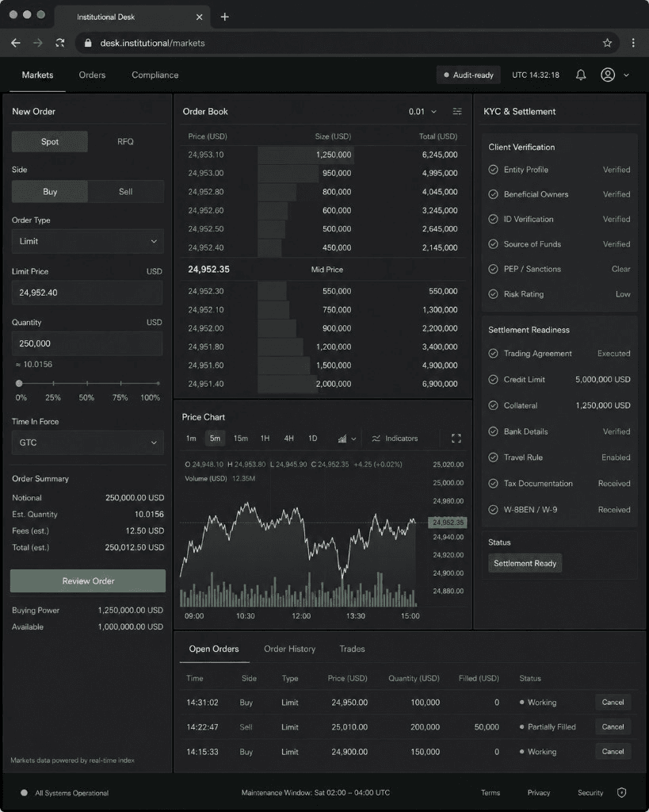Expand price chart to fullscreen

456,439
